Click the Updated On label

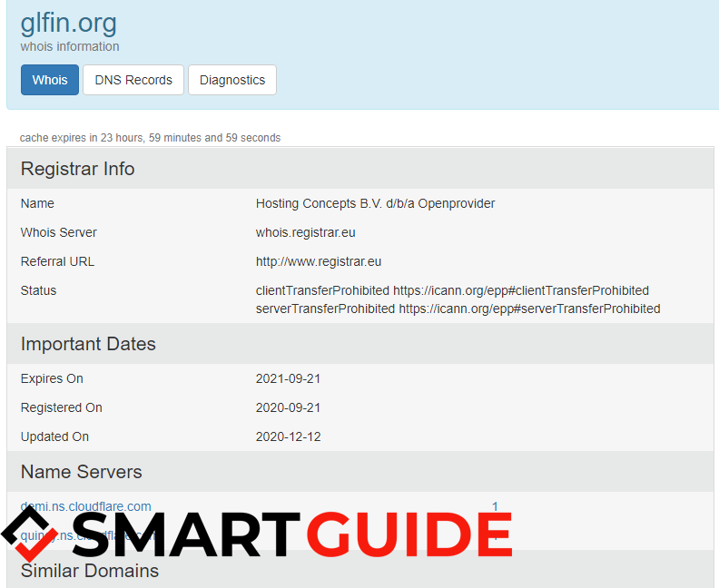pyautogui.click(x=54, y=436)
